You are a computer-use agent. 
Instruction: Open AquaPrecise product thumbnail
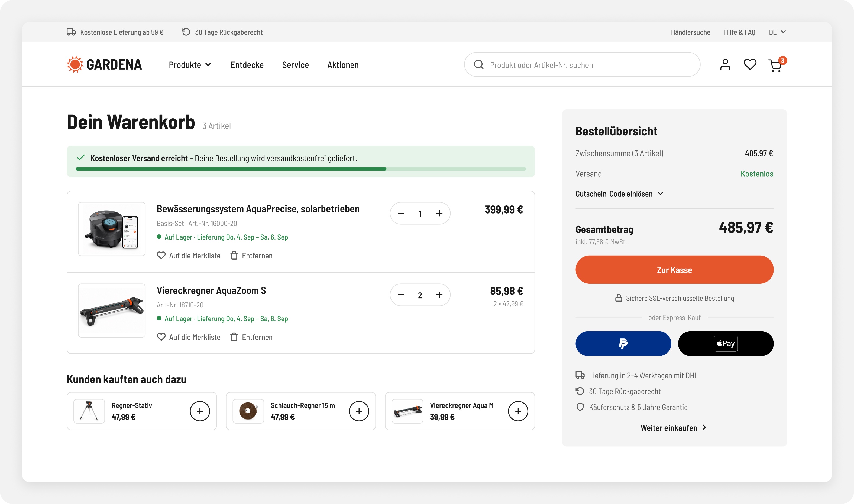click(112, 229)
